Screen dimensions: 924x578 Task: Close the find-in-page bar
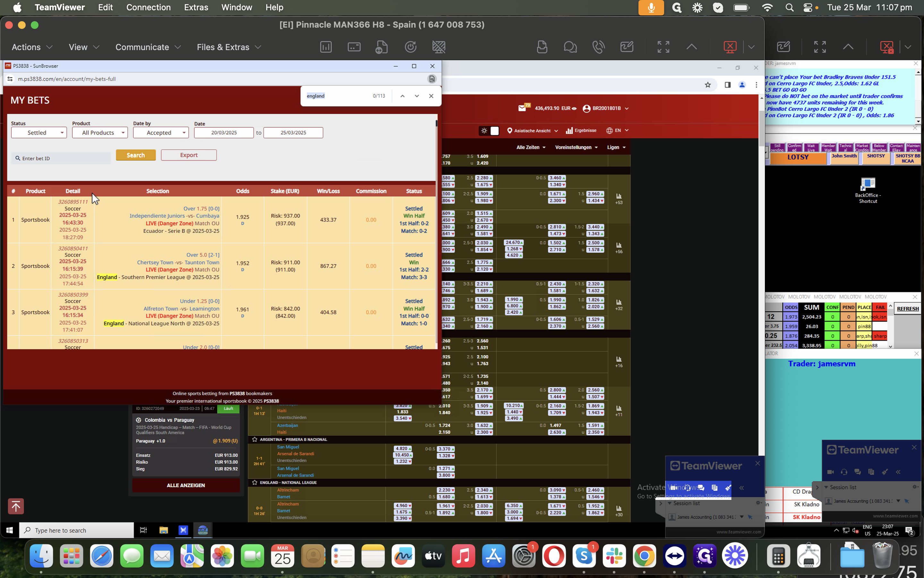431,96
